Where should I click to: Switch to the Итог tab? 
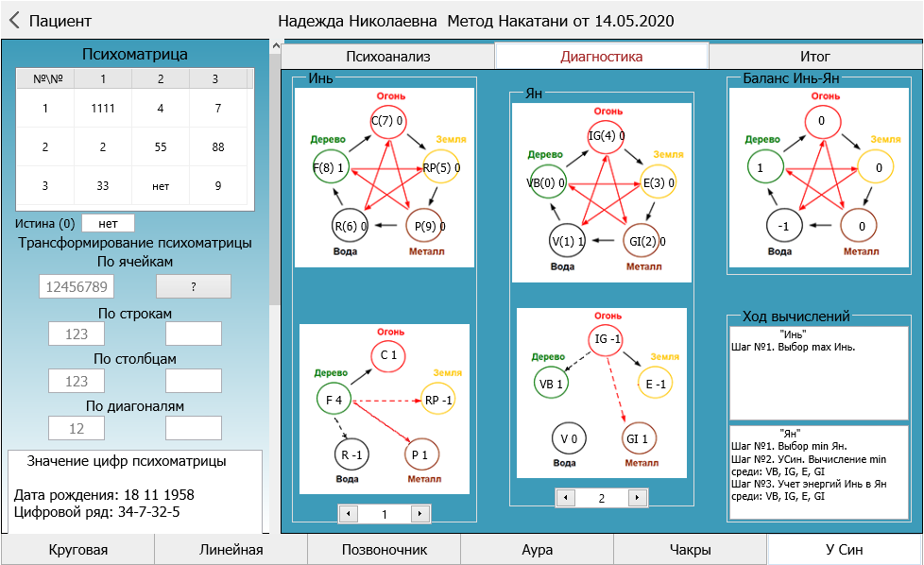point(814,57)
